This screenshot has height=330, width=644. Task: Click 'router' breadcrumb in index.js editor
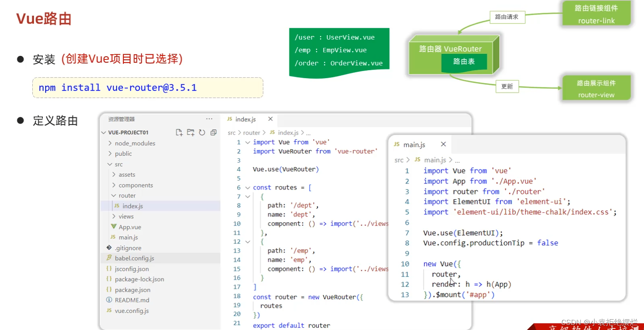pyautogui.click(x=252, y=132)
